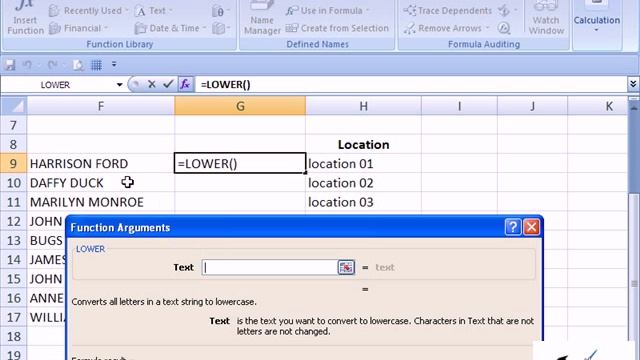Click the Redo icon
The image size is (640, 360).
tap(52, 65)
